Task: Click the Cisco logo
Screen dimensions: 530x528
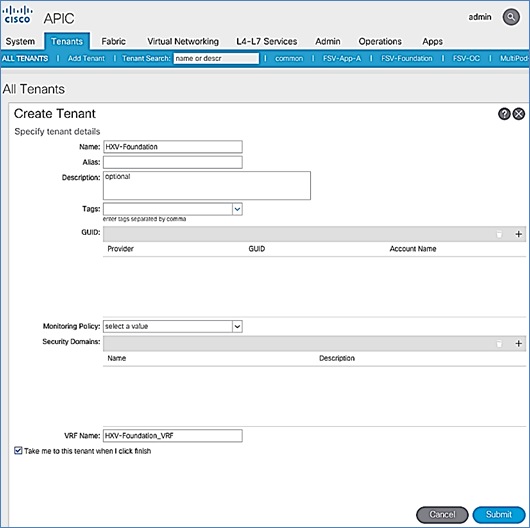Action: tap(17, 15)
